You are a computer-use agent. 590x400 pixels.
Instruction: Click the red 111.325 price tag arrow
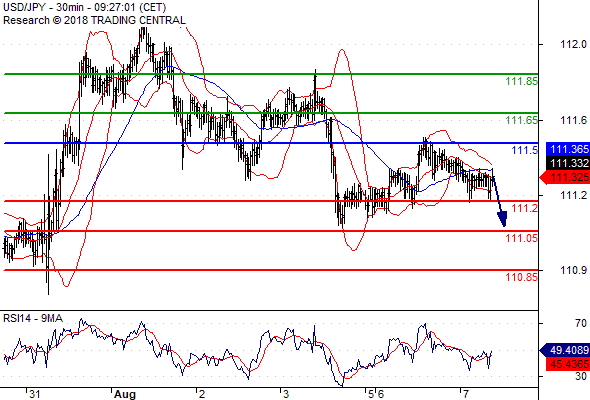[564, 177]
